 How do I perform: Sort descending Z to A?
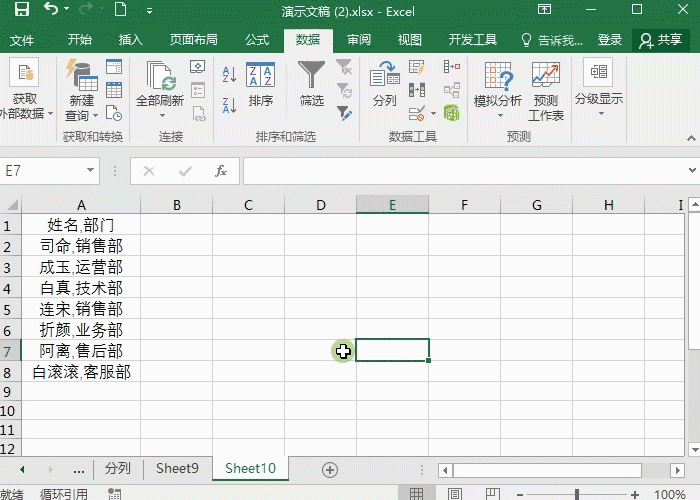[x=229, y=105]
